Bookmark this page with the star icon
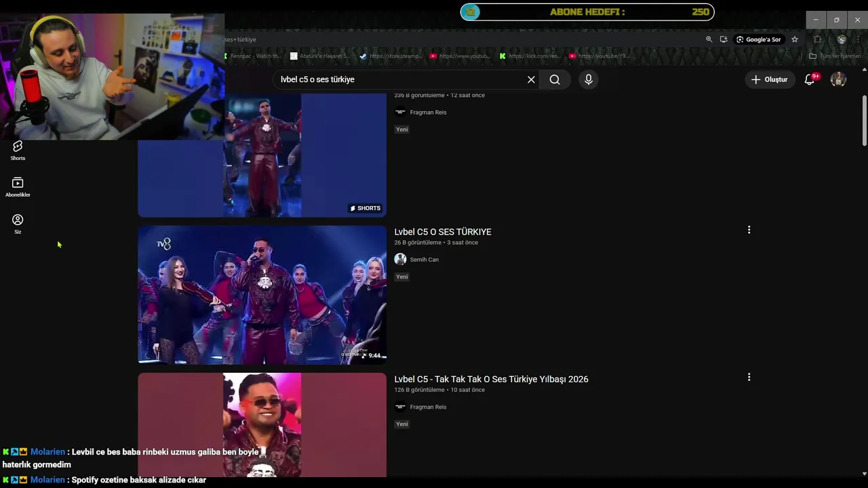The height and width of the screenshot is (488, 868). click(x=795, y=39)
